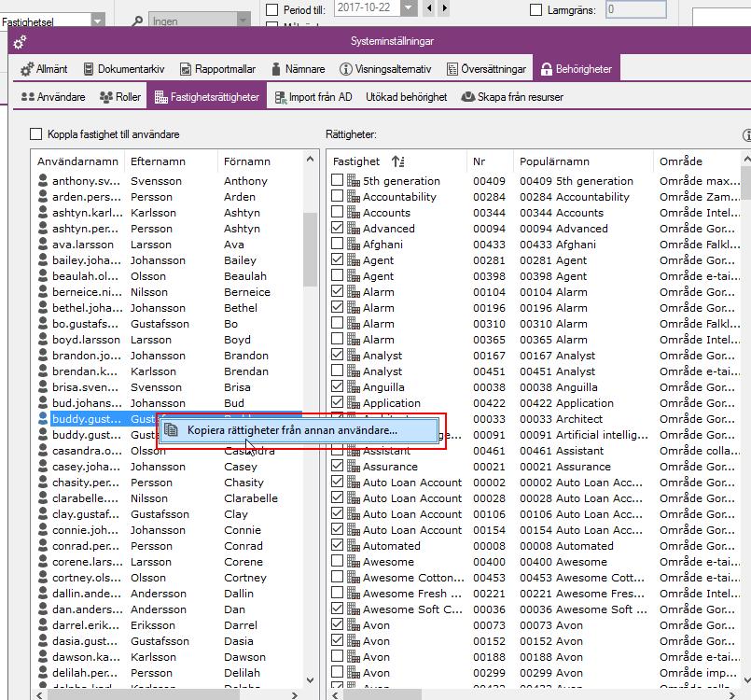Select user row bethel.joha... Johansson
The image size is (751, 700).
168,308
